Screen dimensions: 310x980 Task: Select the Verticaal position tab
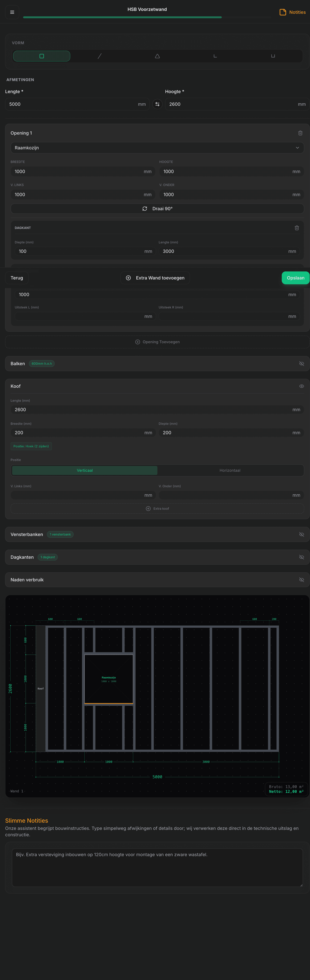(x=85, y=471)
